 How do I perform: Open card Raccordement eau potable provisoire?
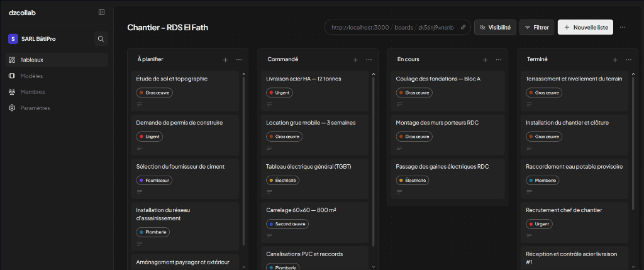click(x=575, y=179)
